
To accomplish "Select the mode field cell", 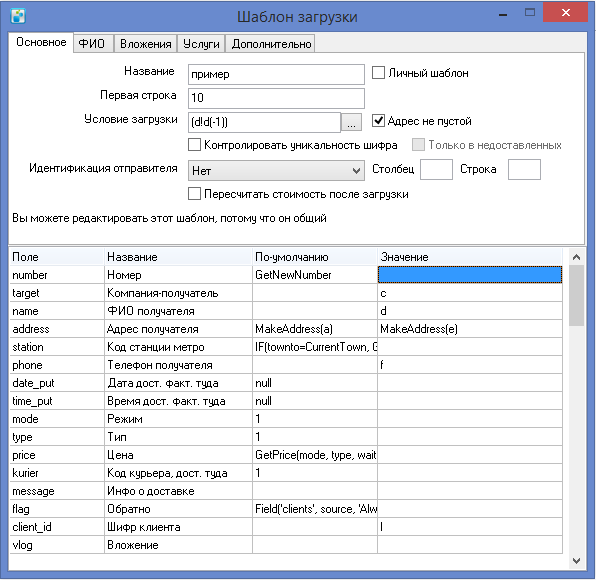I will click(57, 419).
